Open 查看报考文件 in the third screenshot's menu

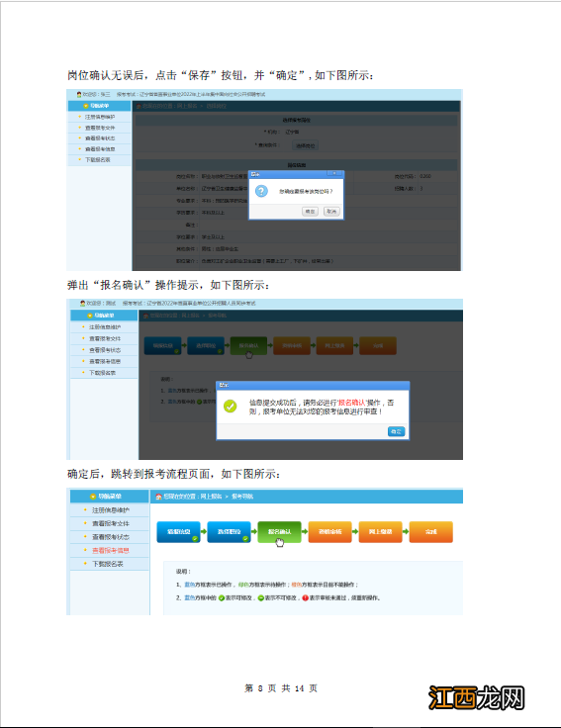(110, 523)
